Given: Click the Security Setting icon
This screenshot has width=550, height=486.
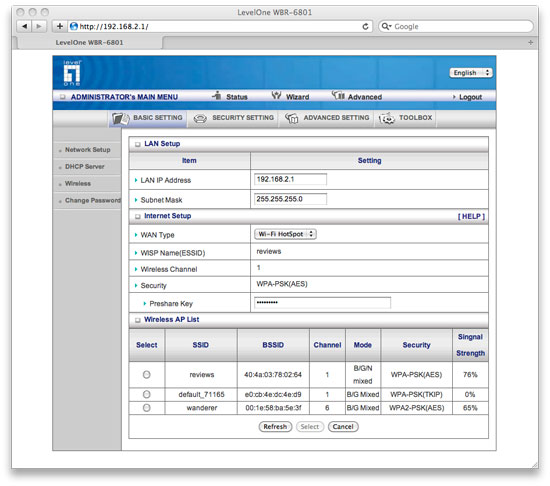Looking at the screenshot, I should coord(200,119).
